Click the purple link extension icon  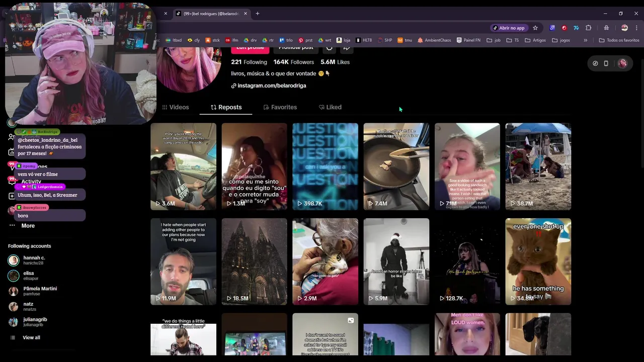coord(552,28)
